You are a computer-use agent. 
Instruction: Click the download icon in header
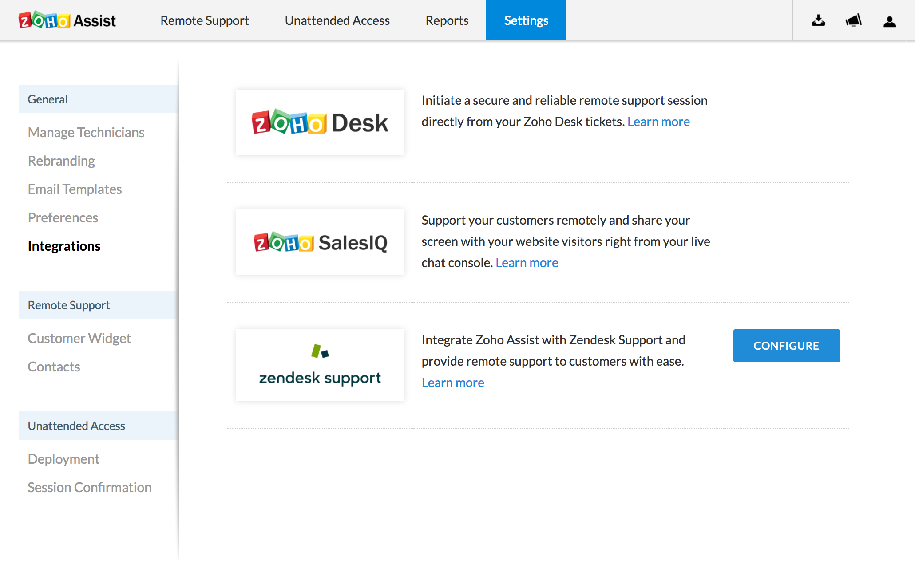click(x=818, y=20)
